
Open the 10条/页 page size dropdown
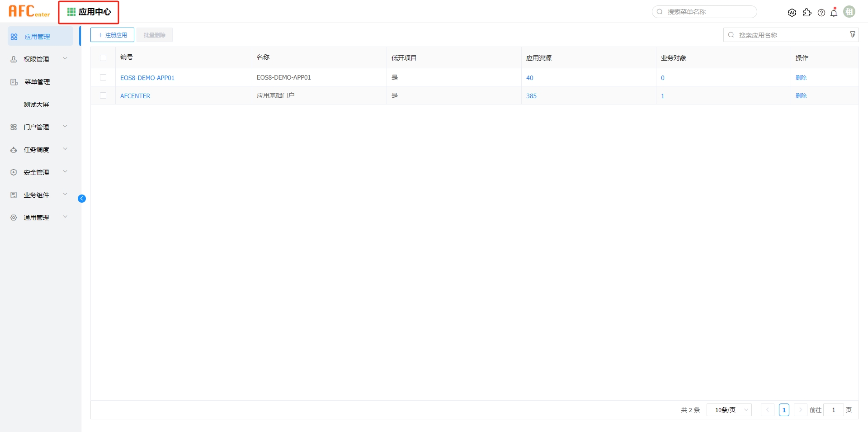click(x=729, y=410)
